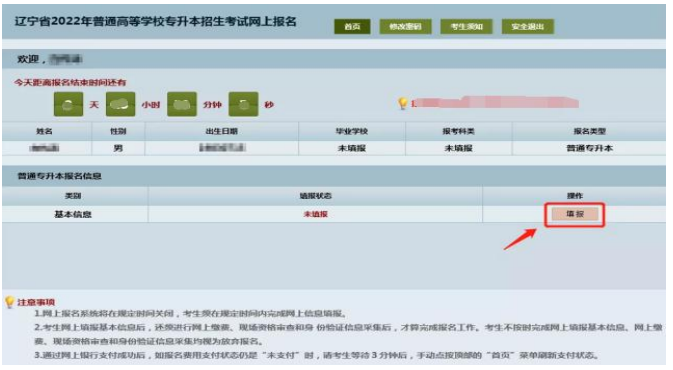Click the 普通专升本 cell under 报名类型

tap(589, 148)
